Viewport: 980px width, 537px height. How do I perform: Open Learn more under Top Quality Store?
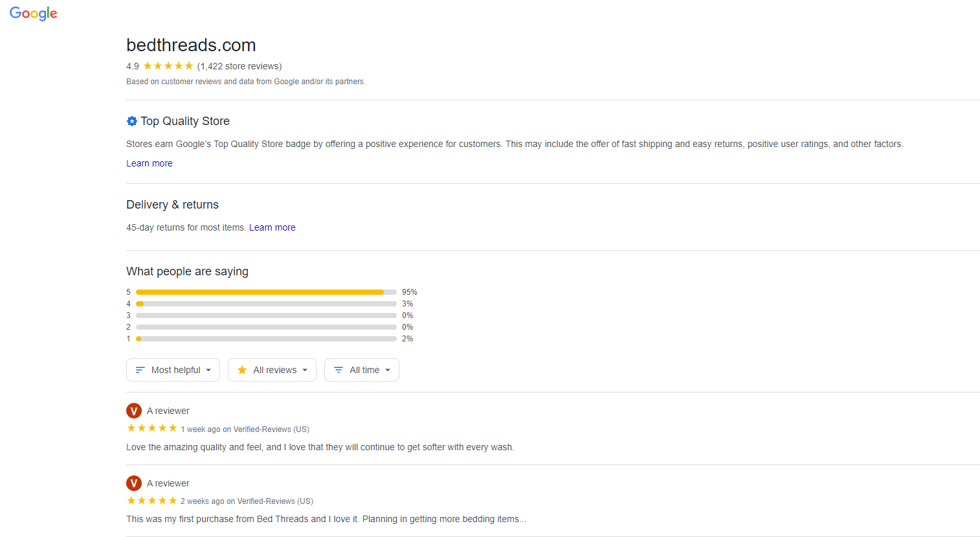150,163
